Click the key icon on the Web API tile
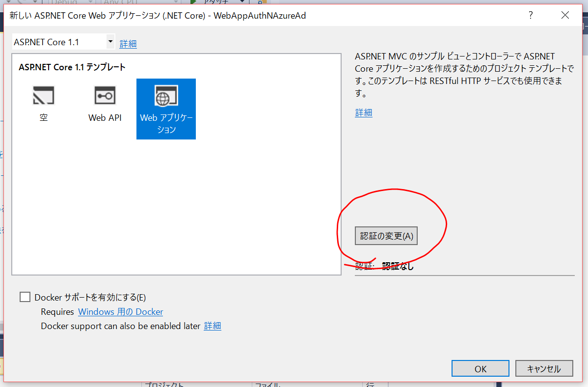The image size is (588, 387). (105, 95)
